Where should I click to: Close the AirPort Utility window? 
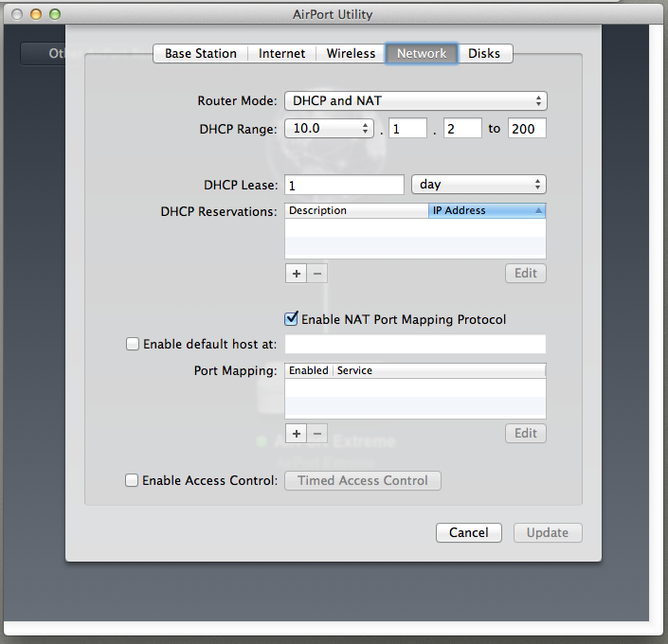17,14
